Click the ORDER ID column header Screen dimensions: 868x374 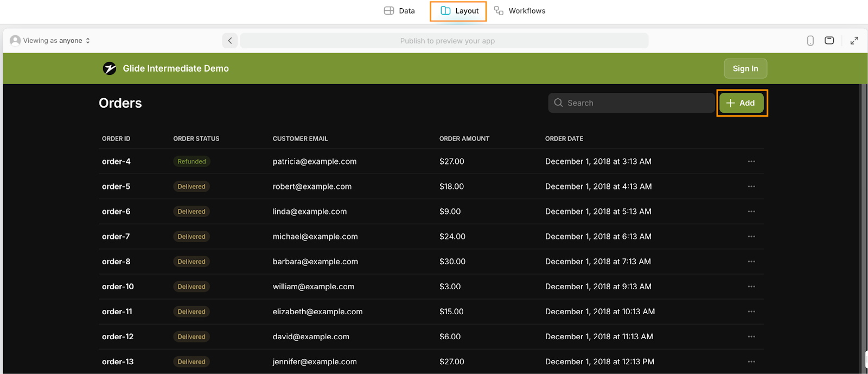(x=116, y=139)
